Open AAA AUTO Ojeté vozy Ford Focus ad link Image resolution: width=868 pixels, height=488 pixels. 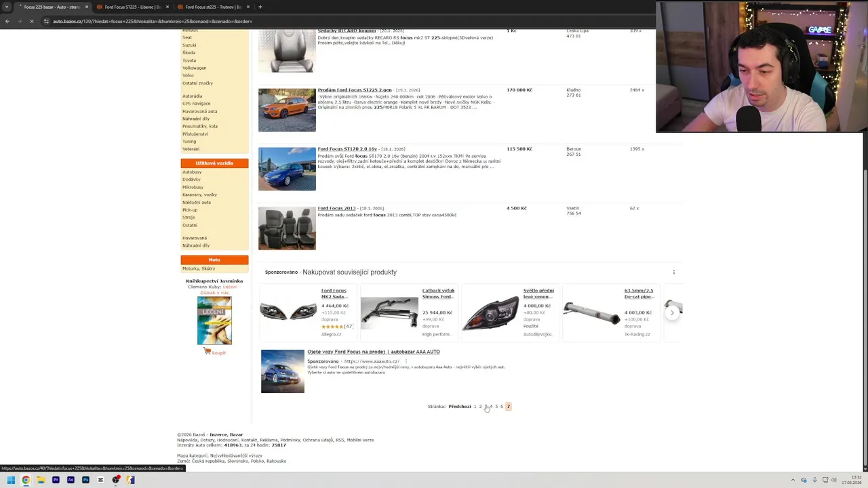point(374,352)
